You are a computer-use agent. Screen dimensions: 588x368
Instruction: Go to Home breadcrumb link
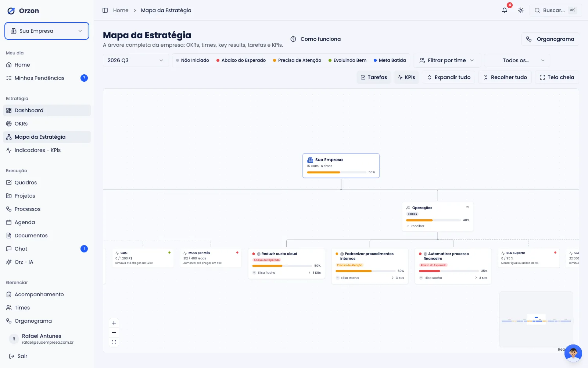pos(121,10)
